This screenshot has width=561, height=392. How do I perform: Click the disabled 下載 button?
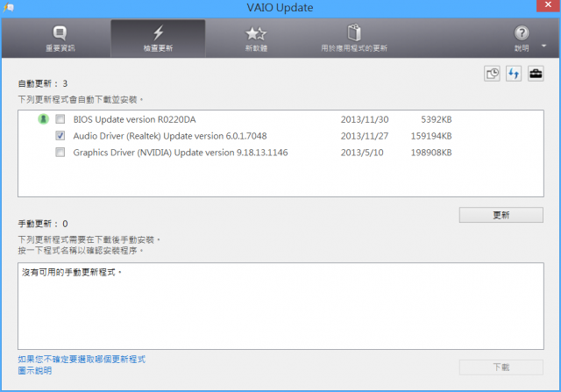[501, 367]
